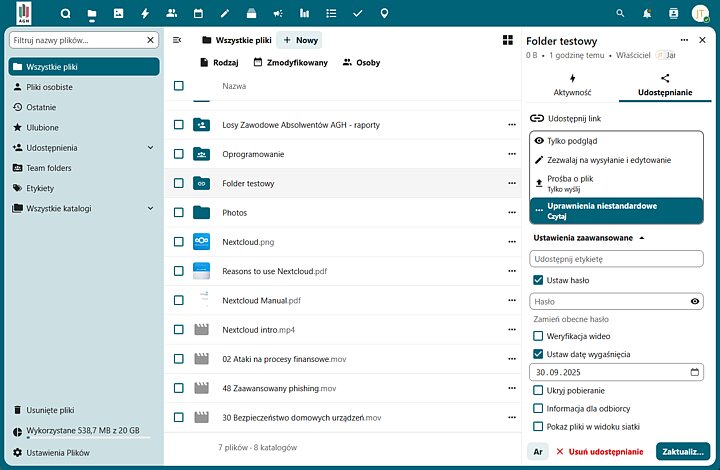Toggle password visibility eye icon

(x=695, y=301)
